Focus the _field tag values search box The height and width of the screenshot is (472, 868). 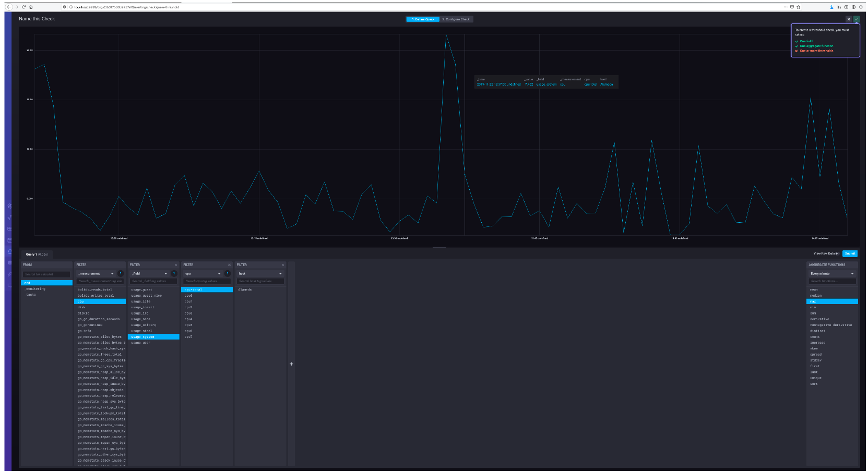[153, 281]
